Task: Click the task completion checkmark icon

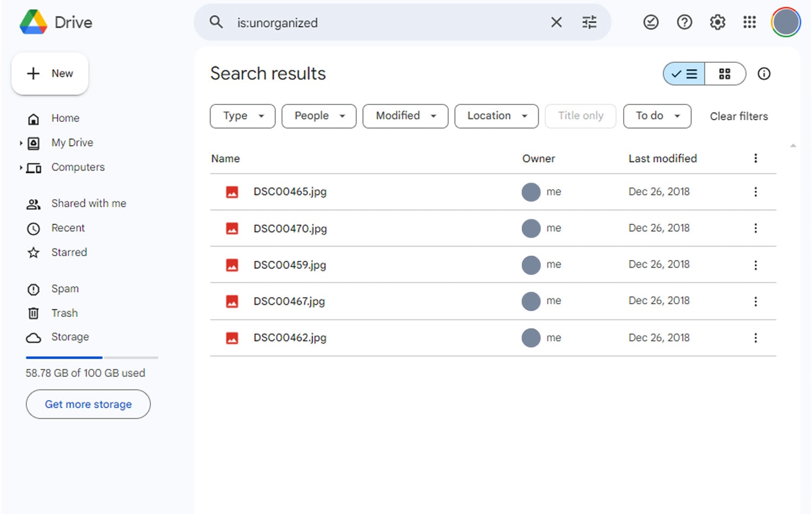Action: (x=651, y=22)
